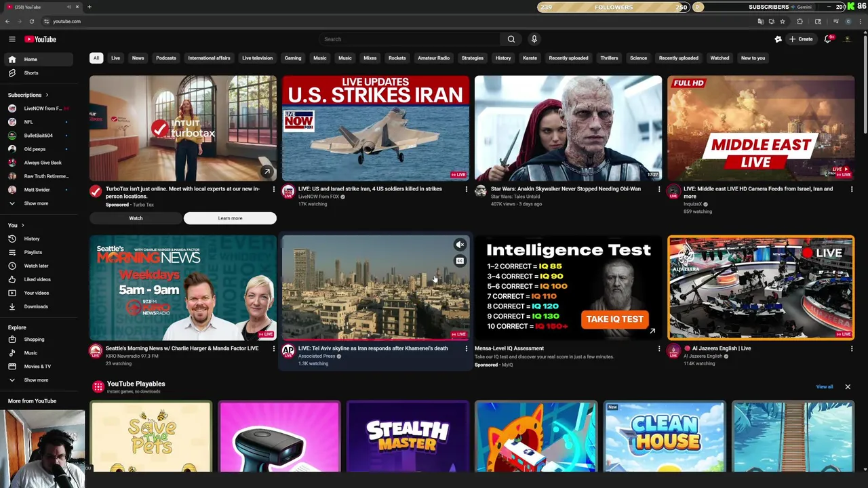Open a new browser tab

click(90, 7)
